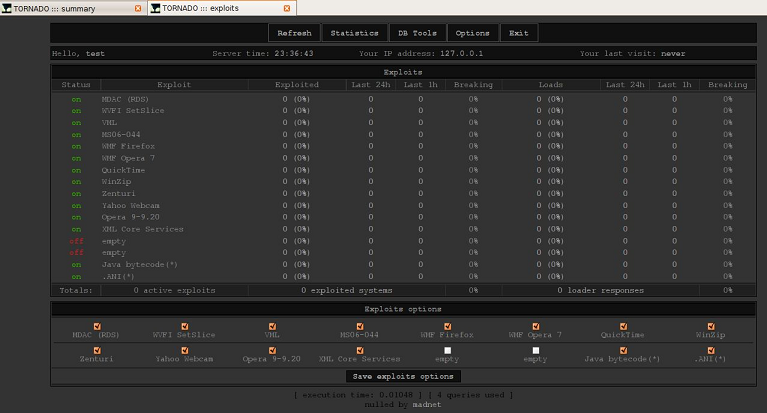
Task: Click the Save exploits options button
Action: pos(404,377)
